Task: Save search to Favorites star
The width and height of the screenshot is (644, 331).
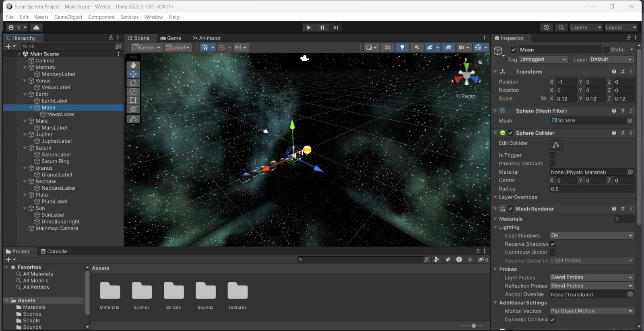Action: point(470,259)
